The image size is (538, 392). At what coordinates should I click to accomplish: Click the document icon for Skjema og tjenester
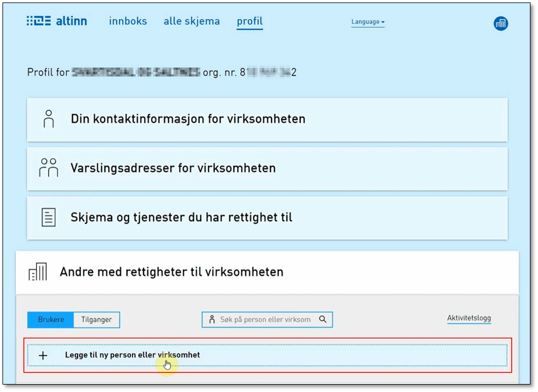(x=49, y=217)
